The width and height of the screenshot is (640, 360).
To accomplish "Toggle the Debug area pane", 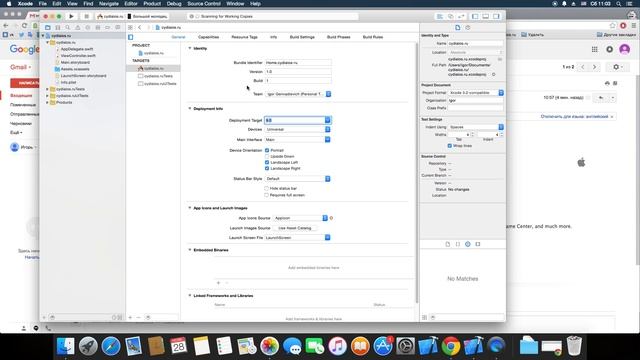I will point(486,16).
